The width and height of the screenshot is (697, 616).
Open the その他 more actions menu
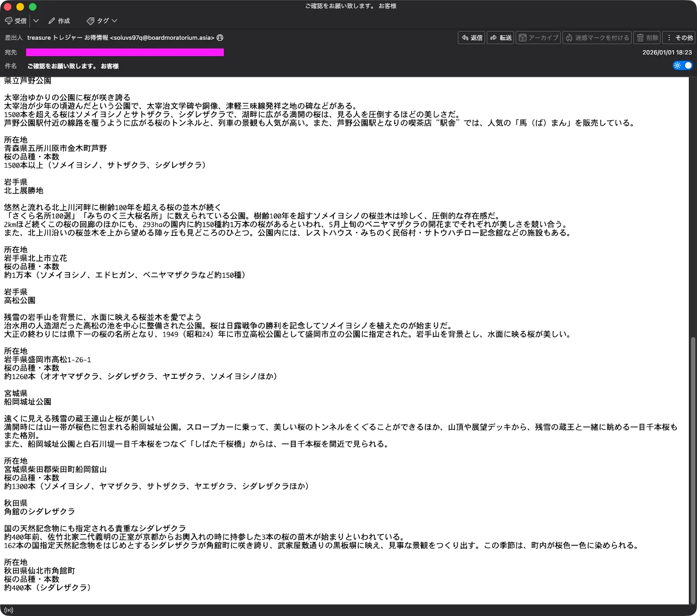[680, 38]
